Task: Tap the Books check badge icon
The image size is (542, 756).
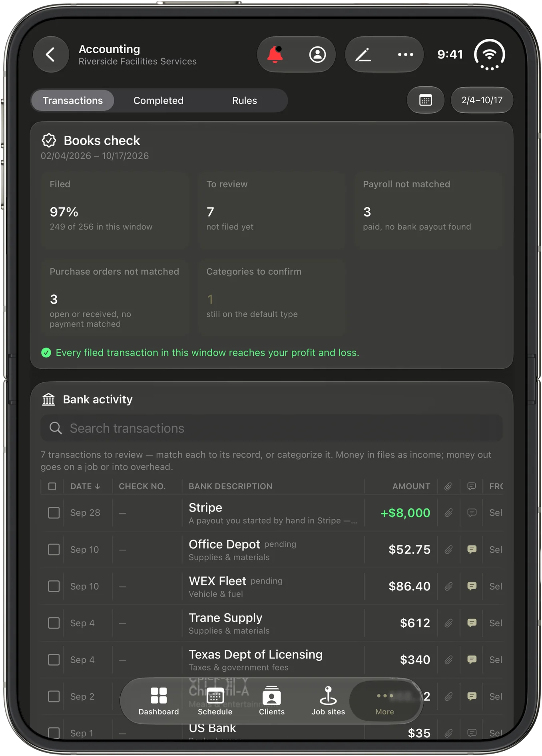Action: coord(49,140)
